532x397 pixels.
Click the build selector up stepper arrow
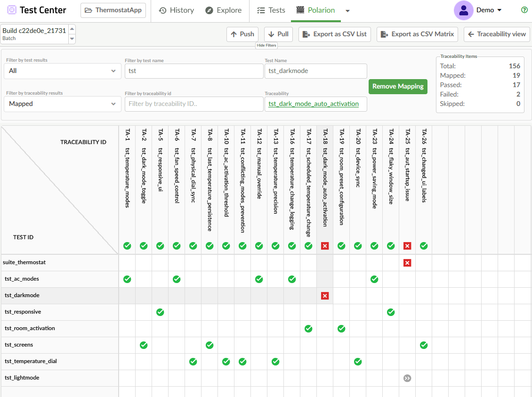tap(72, 29)
